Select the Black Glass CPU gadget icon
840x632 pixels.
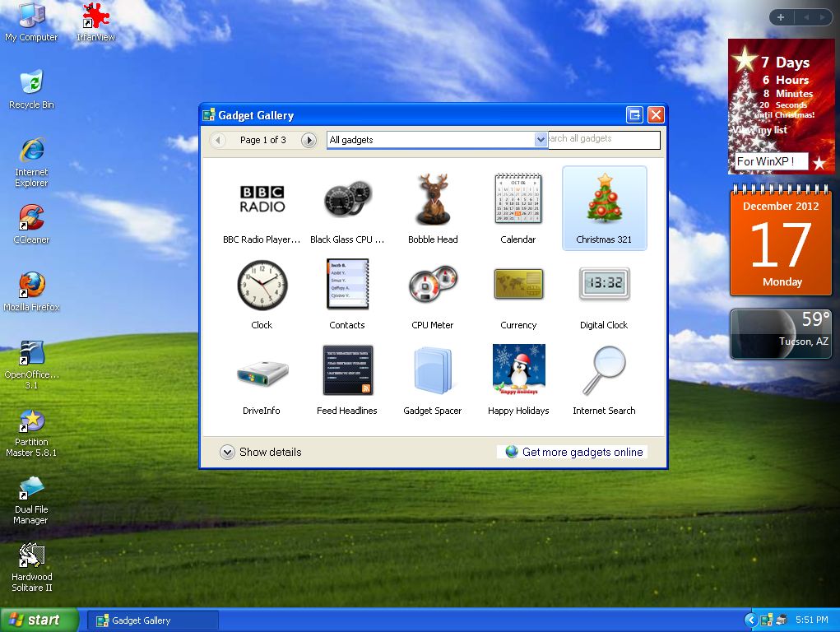click(x=348, y=199)
